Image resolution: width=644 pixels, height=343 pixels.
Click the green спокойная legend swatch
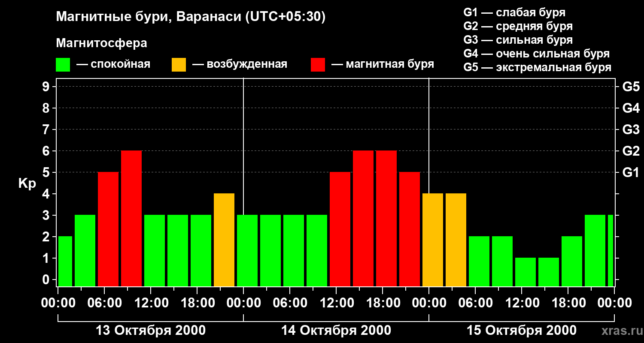coord(63,65)
